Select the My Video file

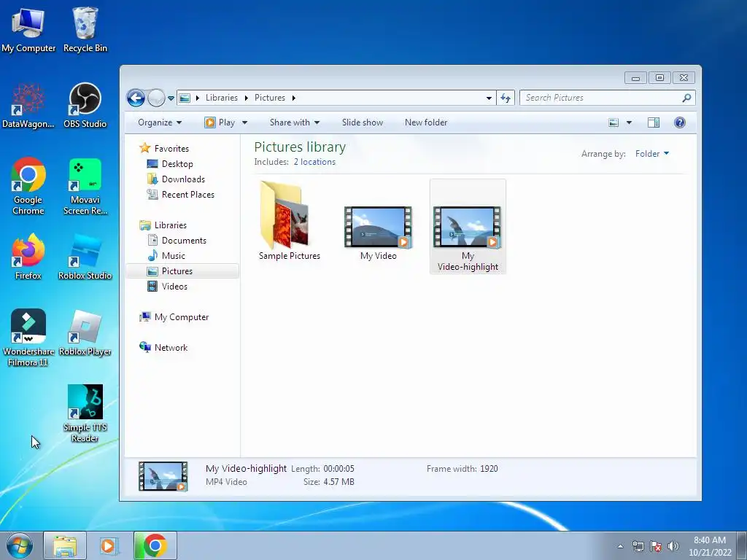tap(379, 233)
